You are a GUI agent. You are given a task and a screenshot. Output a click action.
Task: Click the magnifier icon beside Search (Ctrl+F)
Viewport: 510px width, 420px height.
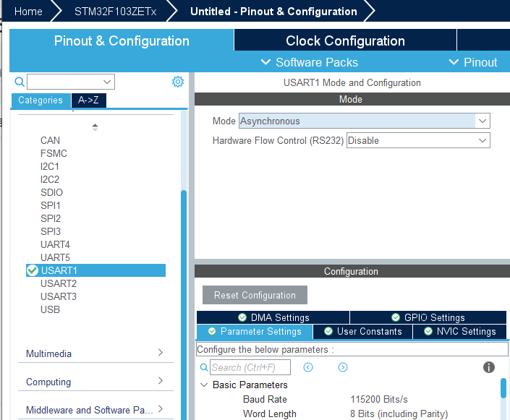[x=204, y=367]
